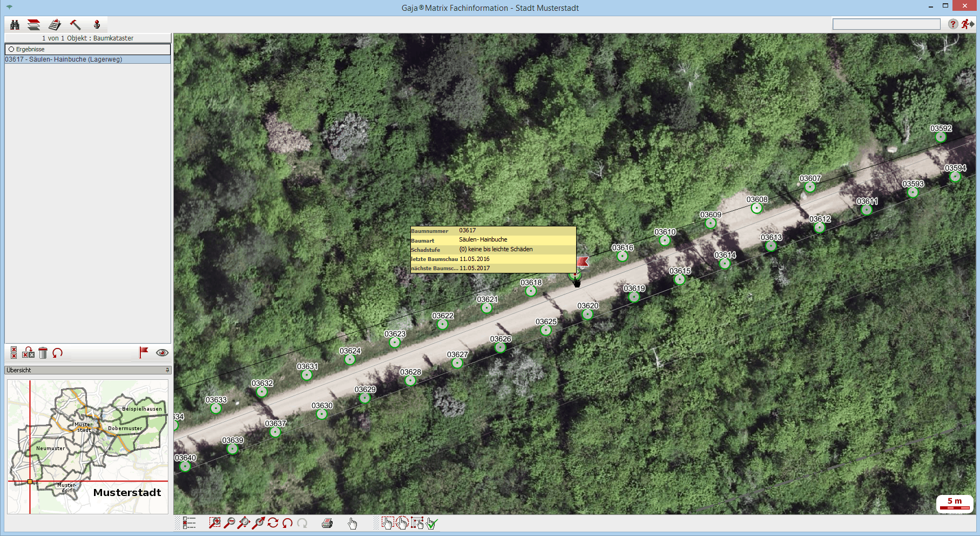Click the zoom-in magnifier with plus
The height and width of the screenshot is (536, 980).
(x=215, y=522)
